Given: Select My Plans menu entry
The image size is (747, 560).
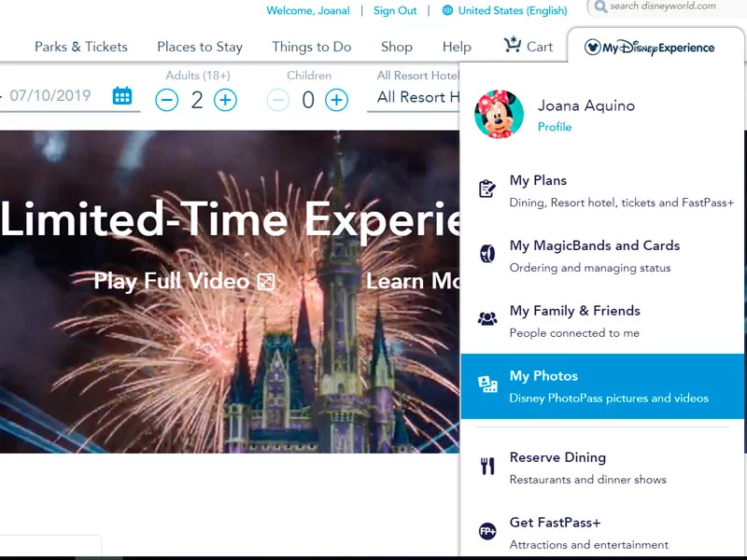Looking at the screenshot, I should pos(602,191).
